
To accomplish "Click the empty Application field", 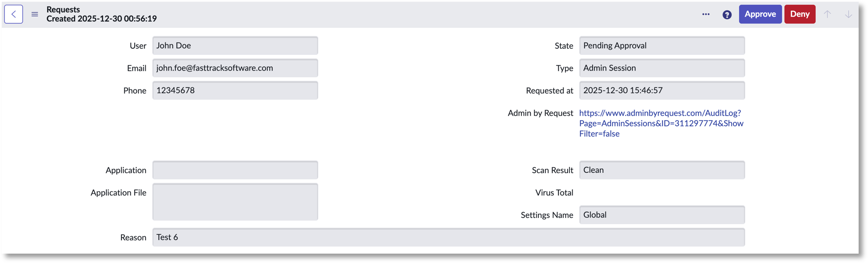I will click(235, 170).
